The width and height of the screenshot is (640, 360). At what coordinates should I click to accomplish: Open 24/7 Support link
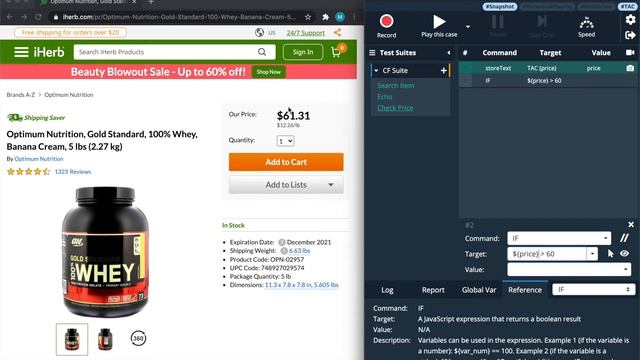coord(305,33)
